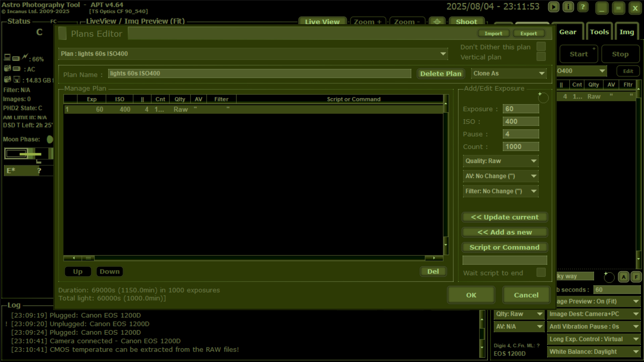Click the plan list horizontal scrollbar thumb
This screenshot has width=644, height=362.
pos(88,258)
